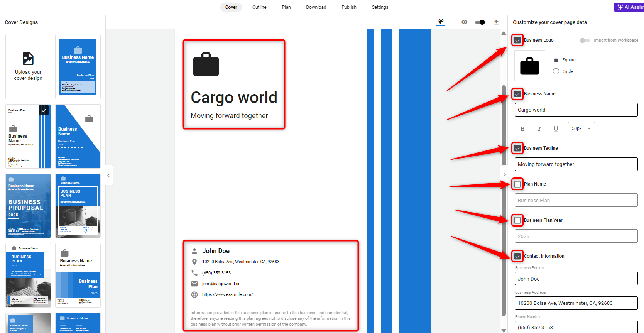Open the color palette theme icon
Viewport: 644px width, 333px height.
pos(441,22)
